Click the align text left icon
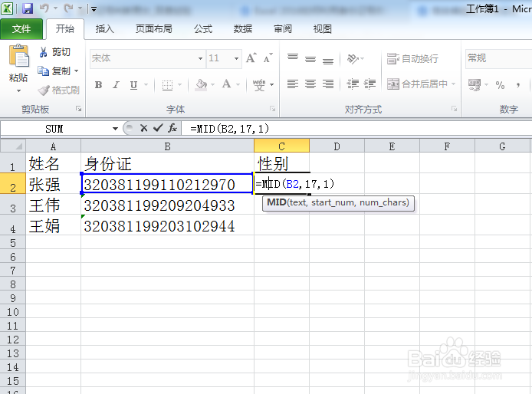The width and height of the screenshot is (532, 394). pos(293,84)
